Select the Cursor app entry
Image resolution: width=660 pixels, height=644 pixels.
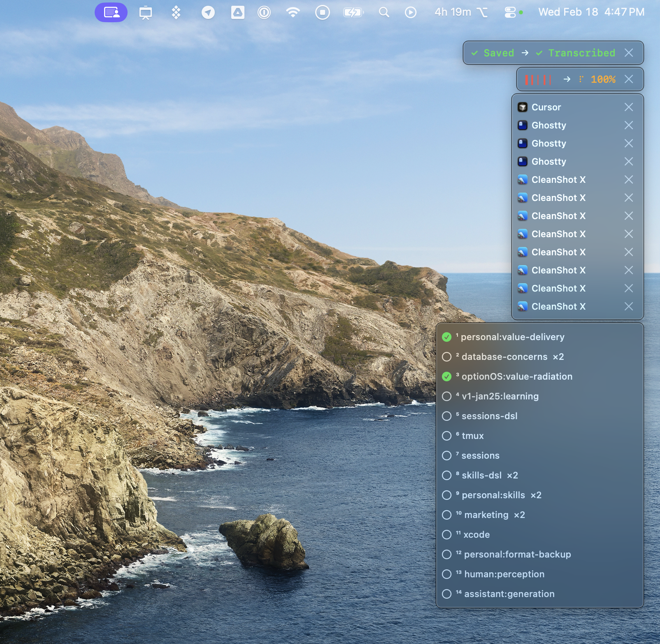pos(546,107)
